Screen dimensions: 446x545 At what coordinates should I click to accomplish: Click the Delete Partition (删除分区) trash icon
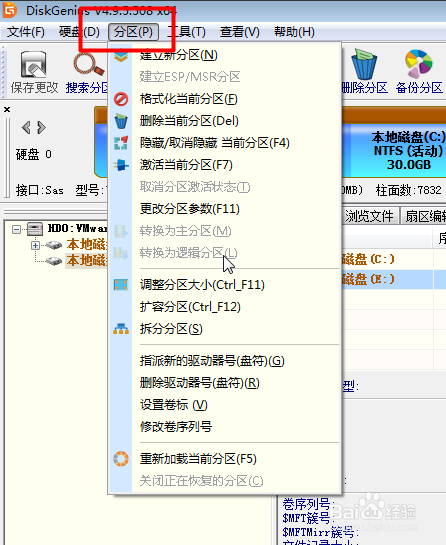pos(364,65)
